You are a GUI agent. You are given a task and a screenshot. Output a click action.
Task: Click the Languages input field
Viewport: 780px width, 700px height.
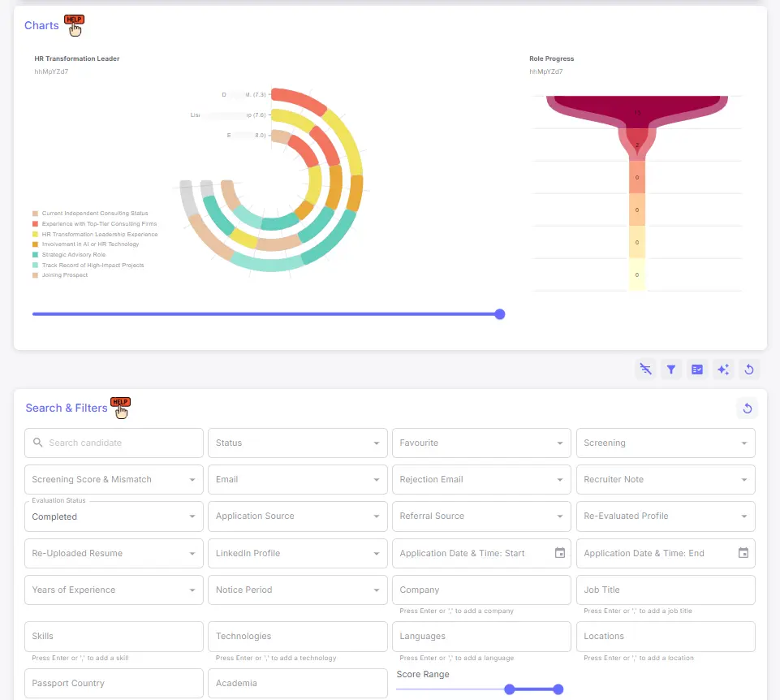click(481, 637)
